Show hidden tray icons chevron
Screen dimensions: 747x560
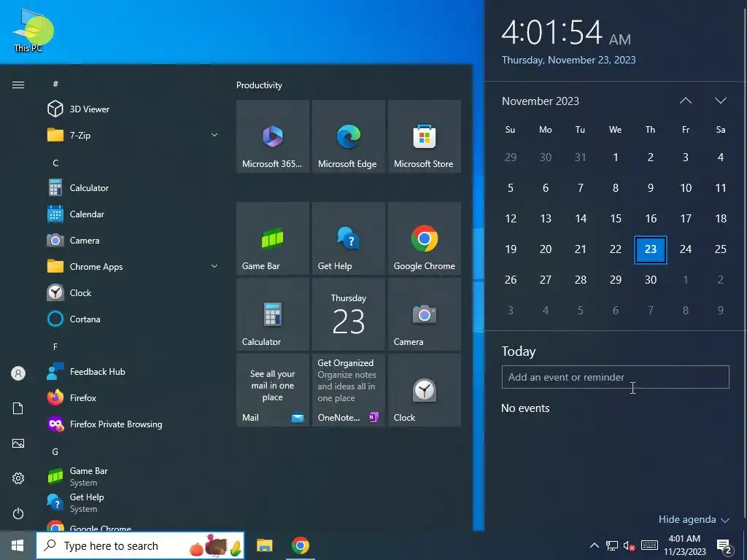click(594, 545)
